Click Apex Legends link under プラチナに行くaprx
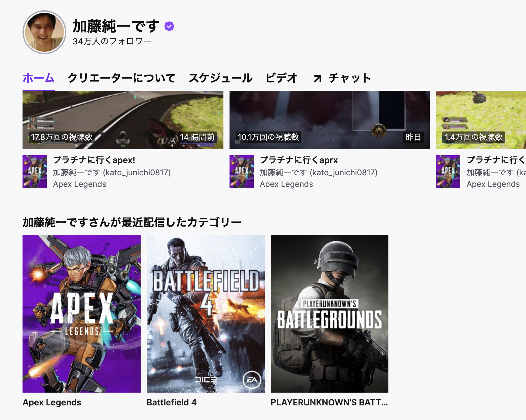 (x=286, y=184)
